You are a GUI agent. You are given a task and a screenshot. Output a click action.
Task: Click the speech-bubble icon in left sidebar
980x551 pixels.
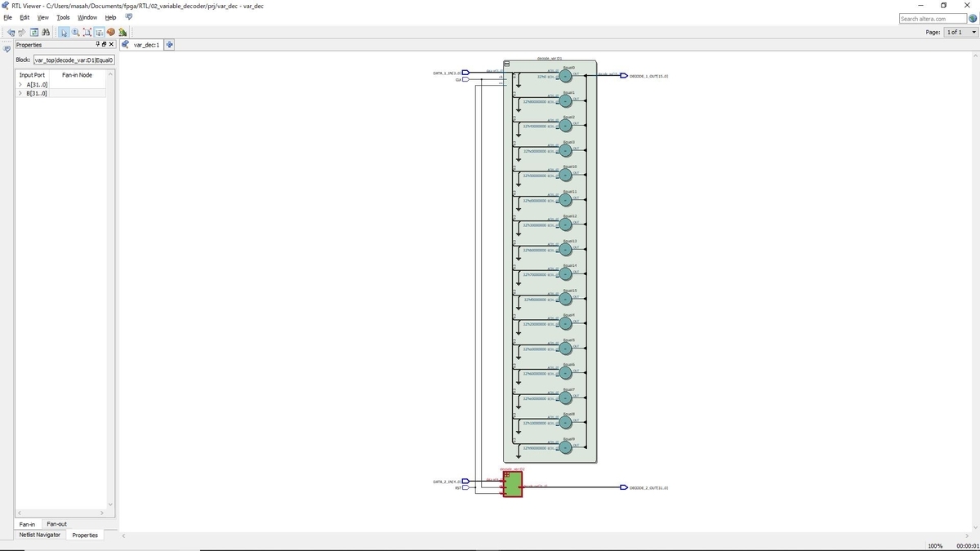pos(7,49)
